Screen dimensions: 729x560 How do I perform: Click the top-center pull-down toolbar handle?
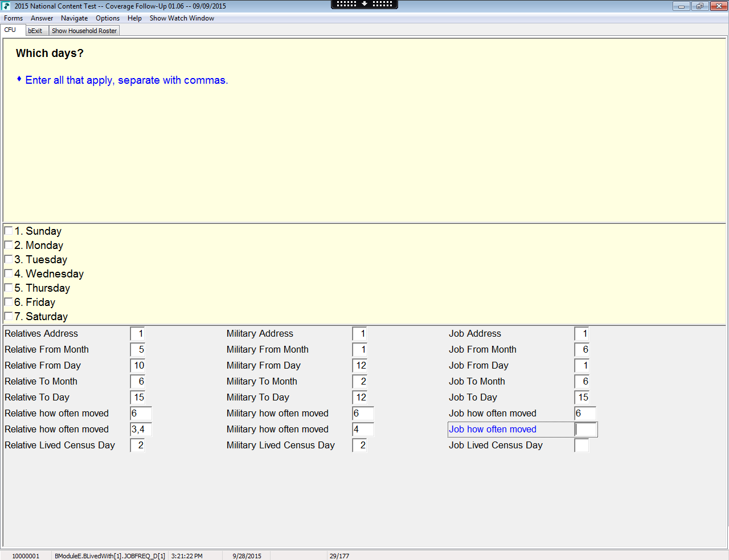[x=364, y=4]
